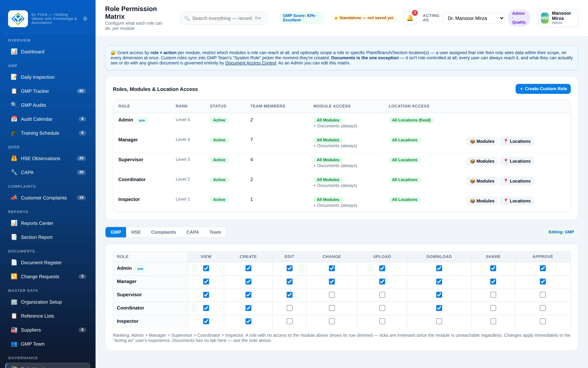The width and height of the screenshot is (588, 368).
Task: Open Modules for Inspector role
Action: (x=482, y=201)
